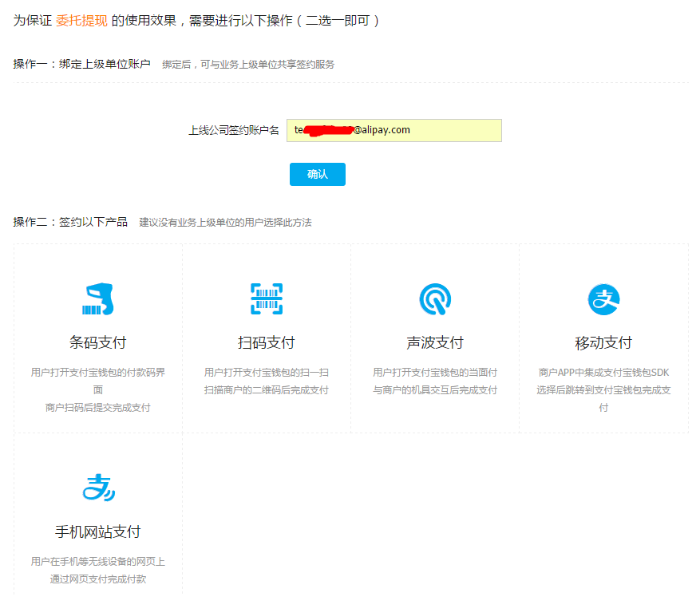The height and width of the screenshot is (595, 700).
Task: Click the 建议没有业务上级单位的用户选择此方法 hint
Action: 225,222
